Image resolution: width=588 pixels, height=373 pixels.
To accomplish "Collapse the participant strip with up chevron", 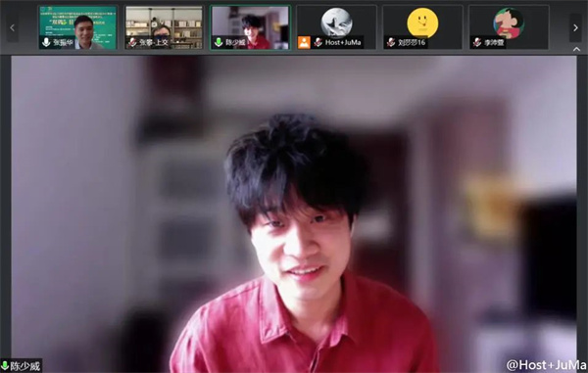I will click(x=576, y=49).
